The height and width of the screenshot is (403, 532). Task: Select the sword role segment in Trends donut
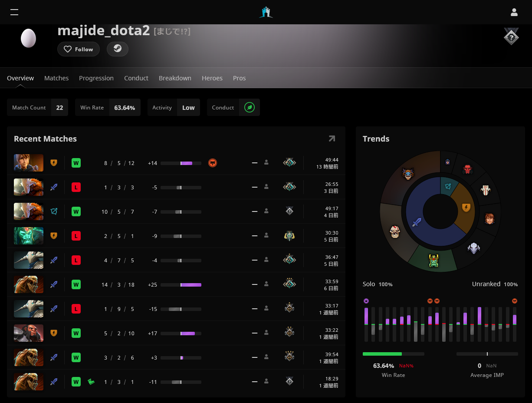(x=417, y=222)
